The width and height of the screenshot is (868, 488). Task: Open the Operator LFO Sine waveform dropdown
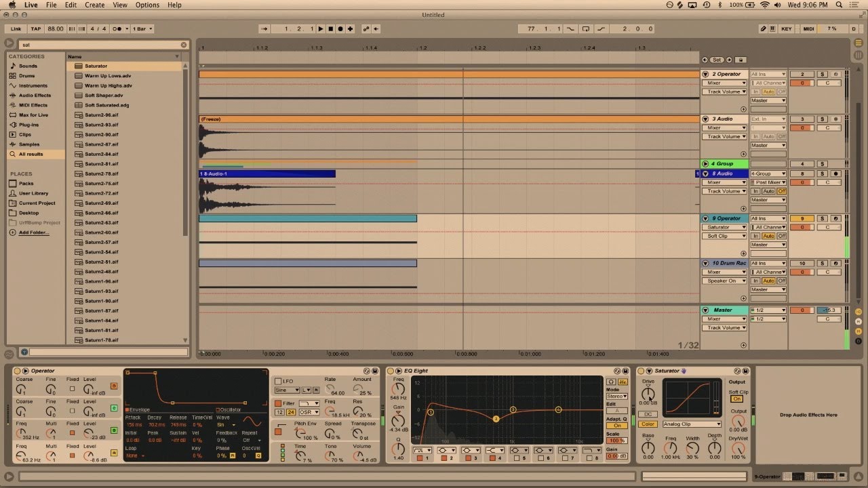[x=287, y=390]
